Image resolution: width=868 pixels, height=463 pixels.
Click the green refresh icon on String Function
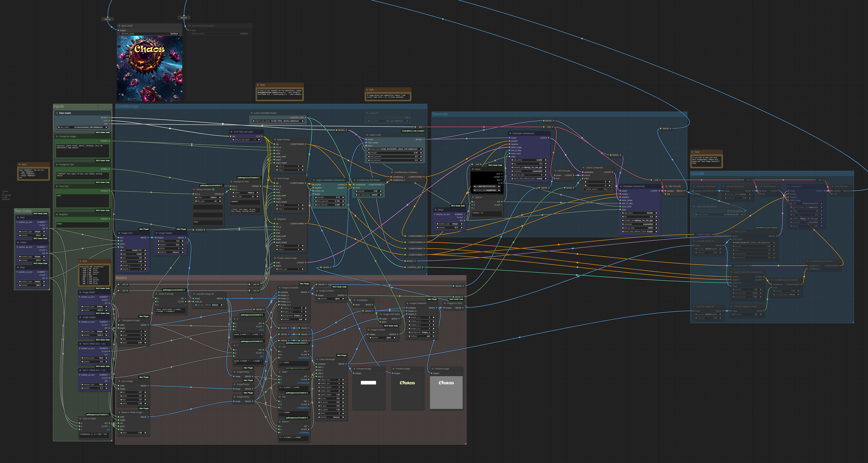213,190
